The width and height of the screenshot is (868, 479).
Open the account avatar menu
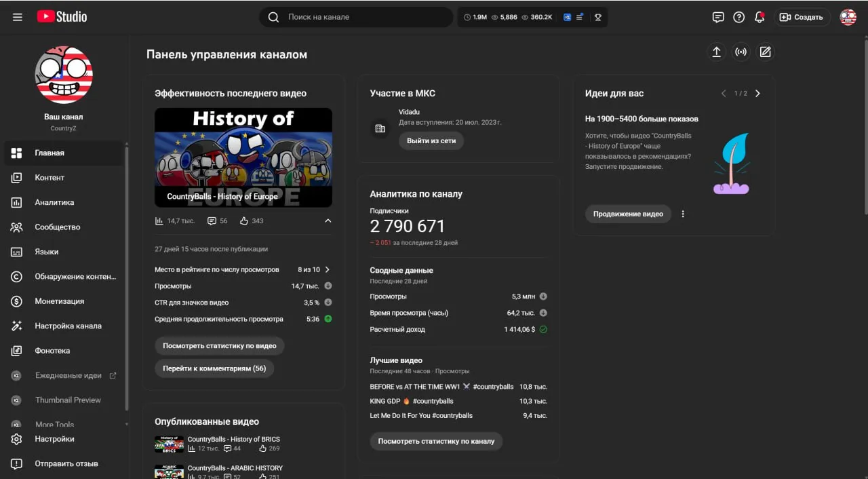[848, 17]
